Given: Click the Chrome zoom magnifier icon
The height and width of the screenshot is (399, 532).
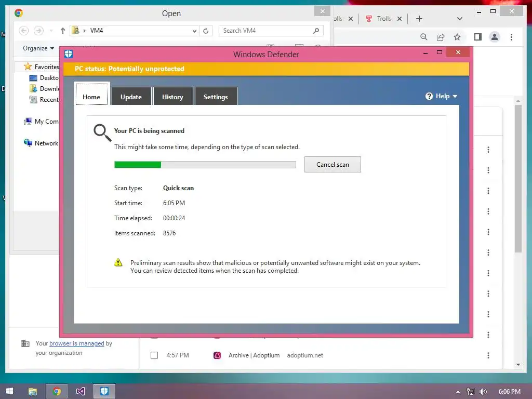Looking at the screenshot, I should 424,37.
